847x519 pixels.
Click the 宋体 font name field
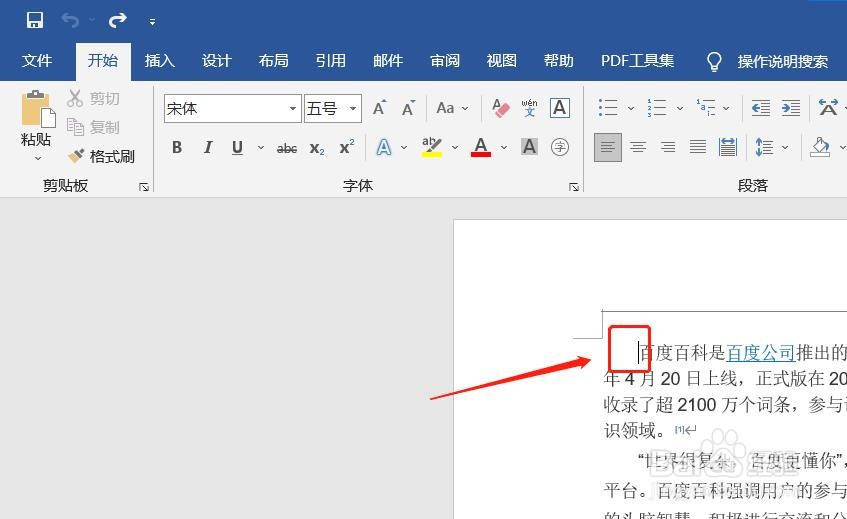225,109
